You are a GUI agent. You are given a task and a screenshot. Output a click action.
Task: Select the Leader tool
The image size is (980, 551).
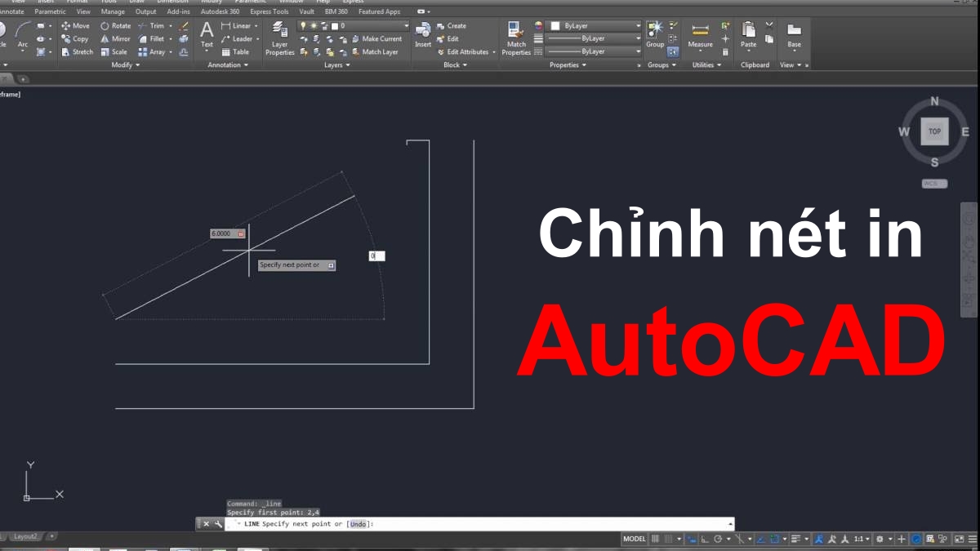238,38
